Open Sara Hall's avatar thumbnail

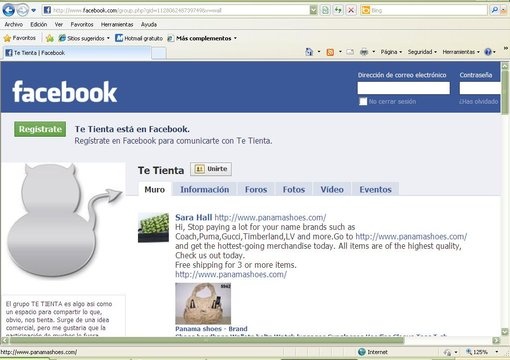pyautogui.click(x=153, y=227)
